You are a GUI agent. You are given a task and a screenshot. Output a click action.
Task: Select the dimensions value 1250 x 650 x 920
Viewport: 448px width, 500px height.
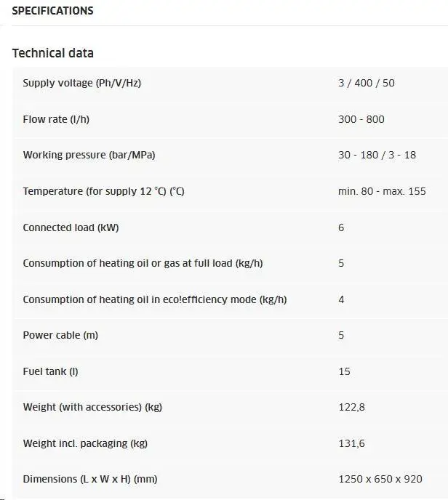coord(380,479)
